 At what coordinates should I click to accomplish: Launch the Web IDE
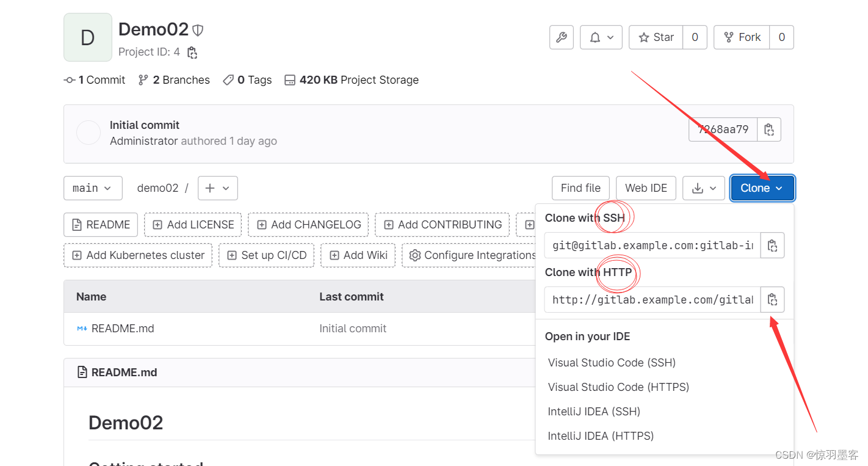tap(646, 188)
